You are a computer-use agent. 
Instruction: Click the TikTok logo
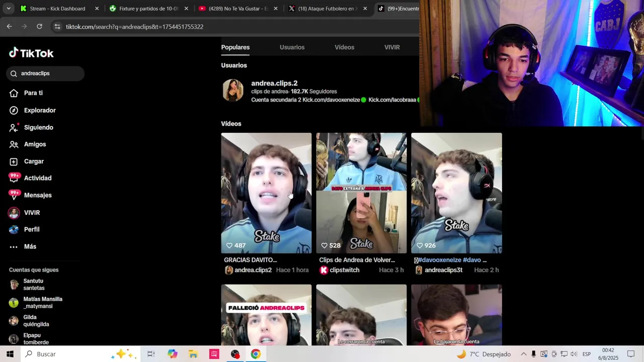coord(31,53)
